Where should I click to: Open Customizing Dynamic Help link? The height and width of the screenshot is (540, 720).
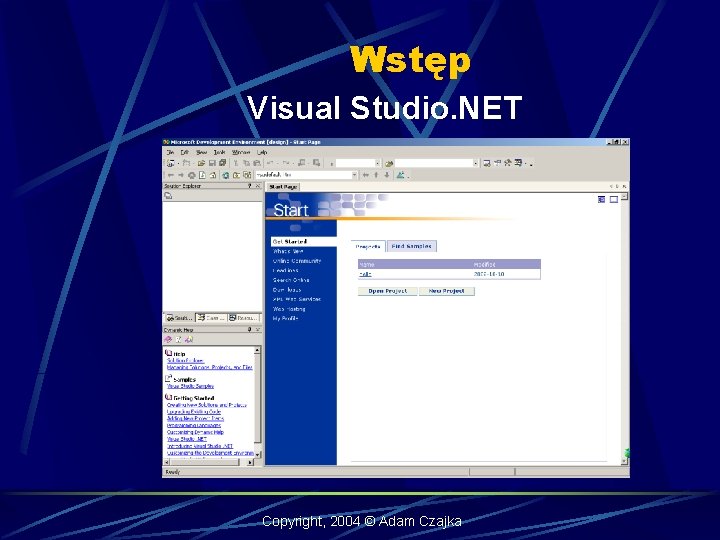click(x=195, y=432)
